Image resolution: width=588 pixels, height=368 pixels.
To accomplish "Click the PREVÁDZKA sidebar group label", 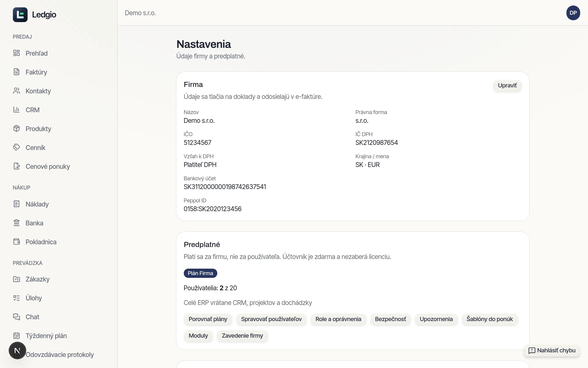I will pos(28,263).
